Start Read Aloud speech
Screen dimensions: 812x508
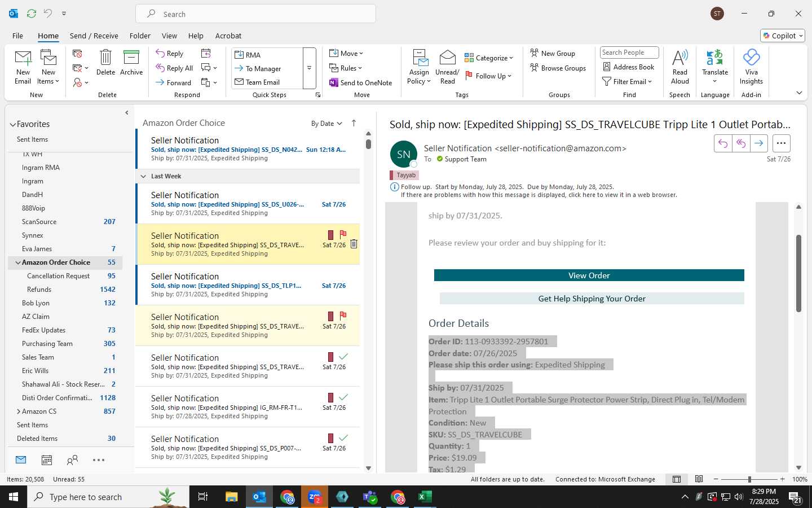click(680, 67)
